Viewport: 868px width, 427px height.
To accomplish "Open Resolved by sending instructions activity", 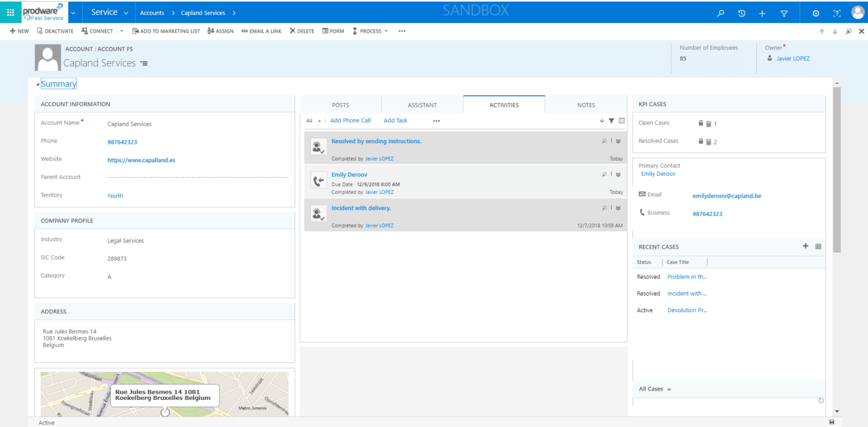I will tap(376, 141).
